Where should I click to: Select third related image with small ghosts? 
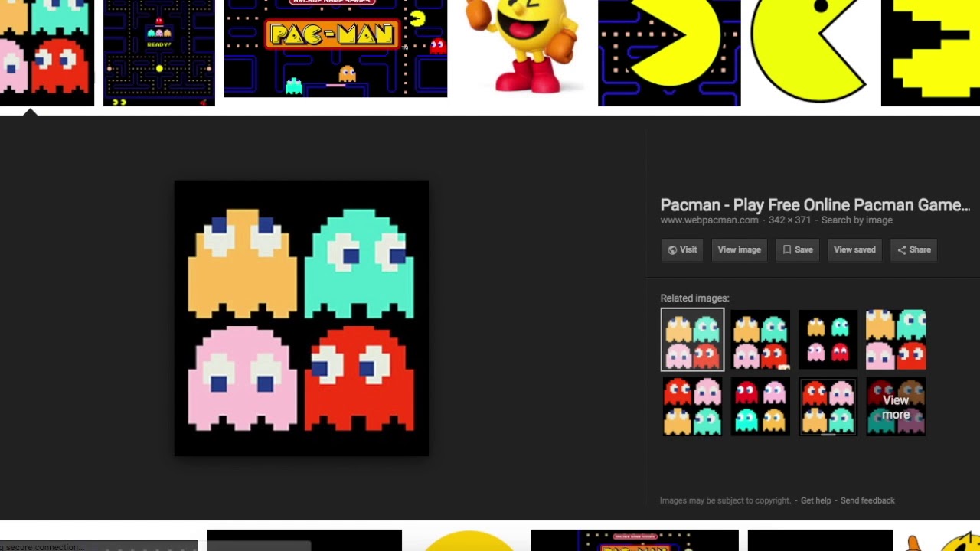pyautogui.click(x=828, y=340)
